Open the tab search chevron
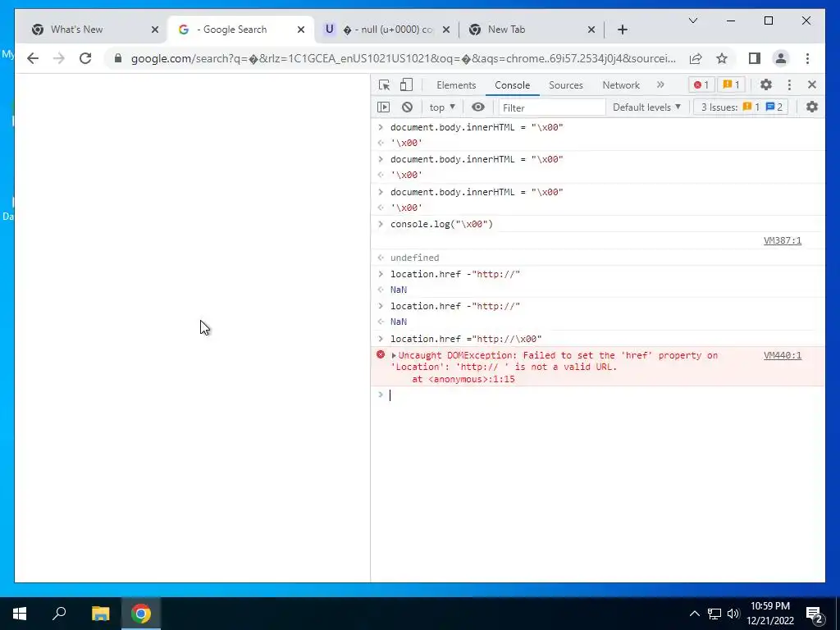840x630 pixels. point(692,21)
